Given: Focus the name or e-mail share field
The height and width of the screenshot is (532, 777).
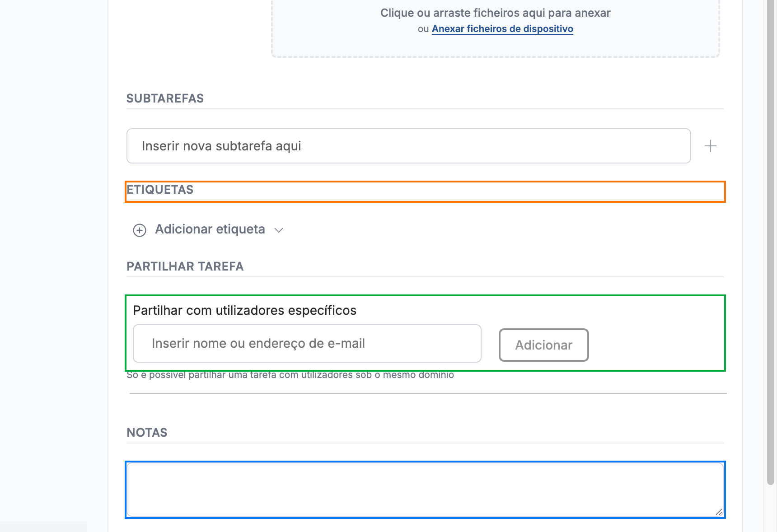Looking at the screenshot, I should tap(307, 343).
